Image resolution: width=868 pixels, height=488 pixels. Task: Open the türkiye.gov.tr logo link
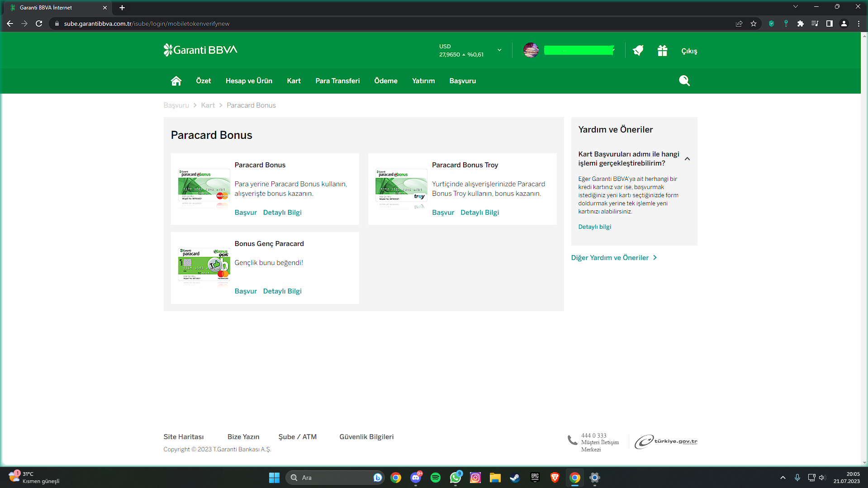pyautogui.click(x=666, y=441)
